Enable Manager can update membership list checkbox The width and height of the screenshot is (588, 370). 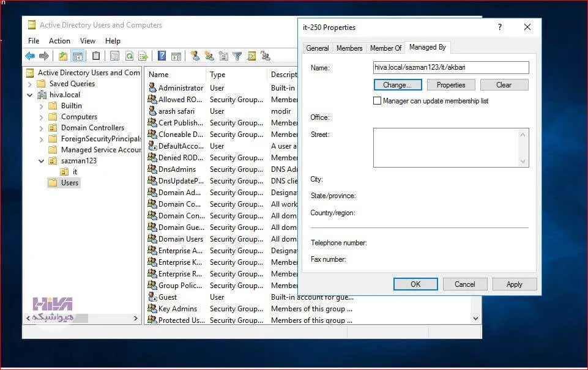click(x=378, y=101)
